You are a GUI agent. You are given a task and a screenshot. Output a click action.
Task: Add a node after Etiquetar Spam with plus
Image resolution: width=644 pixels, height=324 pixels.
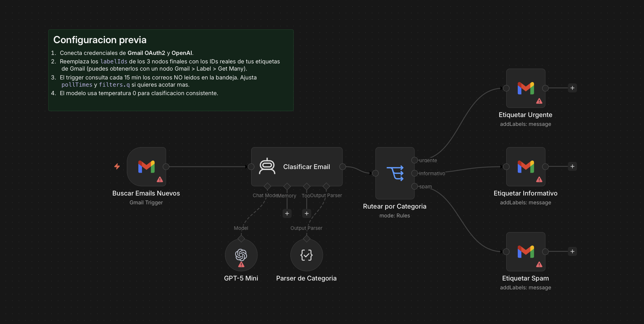coord(572,251)
